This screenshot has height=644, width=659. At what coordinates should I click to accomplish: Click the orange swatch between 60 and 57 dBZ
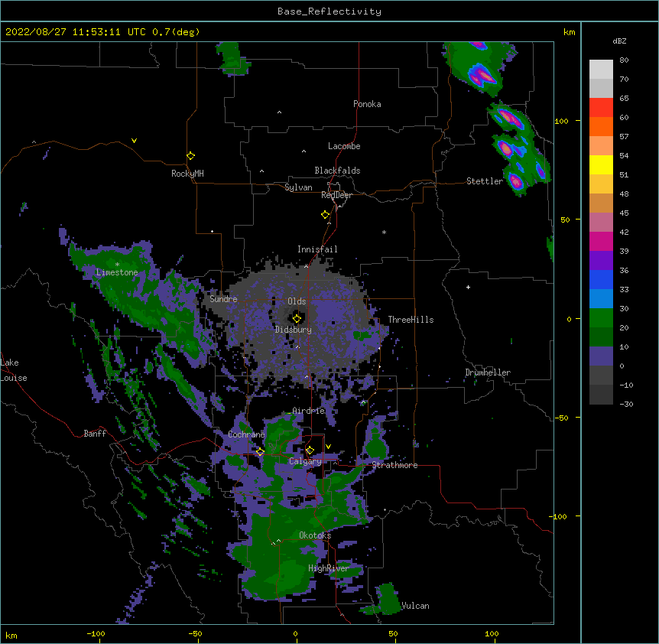[x=601, y=126]
